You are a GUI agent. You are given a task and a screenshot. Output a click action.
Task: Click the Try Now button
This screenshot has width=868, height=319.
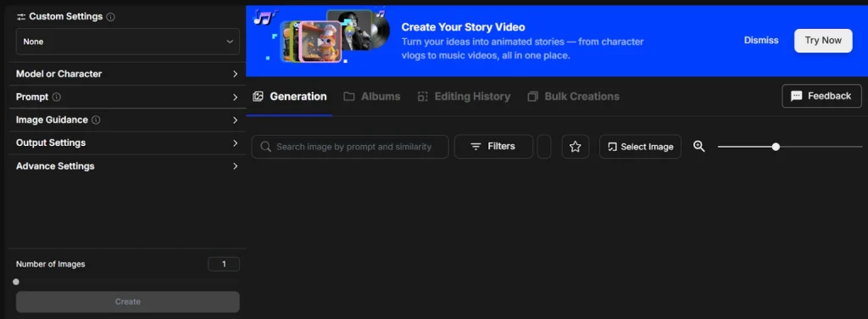(x=823, y=41)
